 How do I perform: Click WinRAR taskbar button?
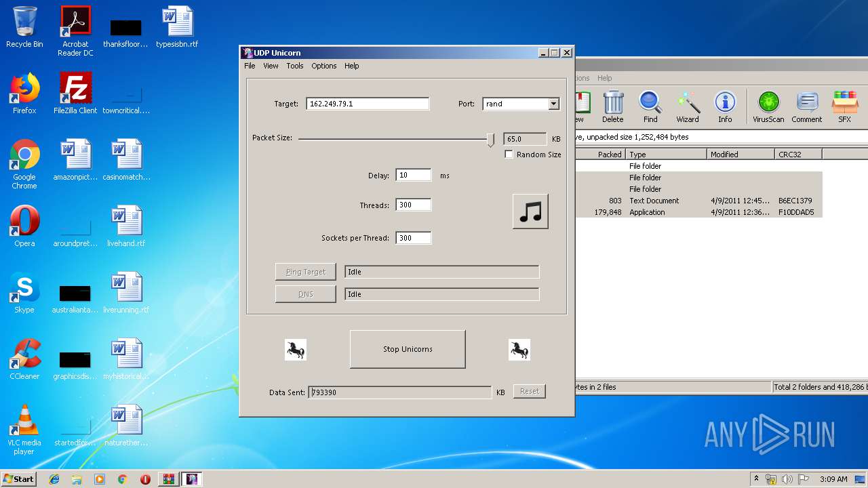(168, 479)
